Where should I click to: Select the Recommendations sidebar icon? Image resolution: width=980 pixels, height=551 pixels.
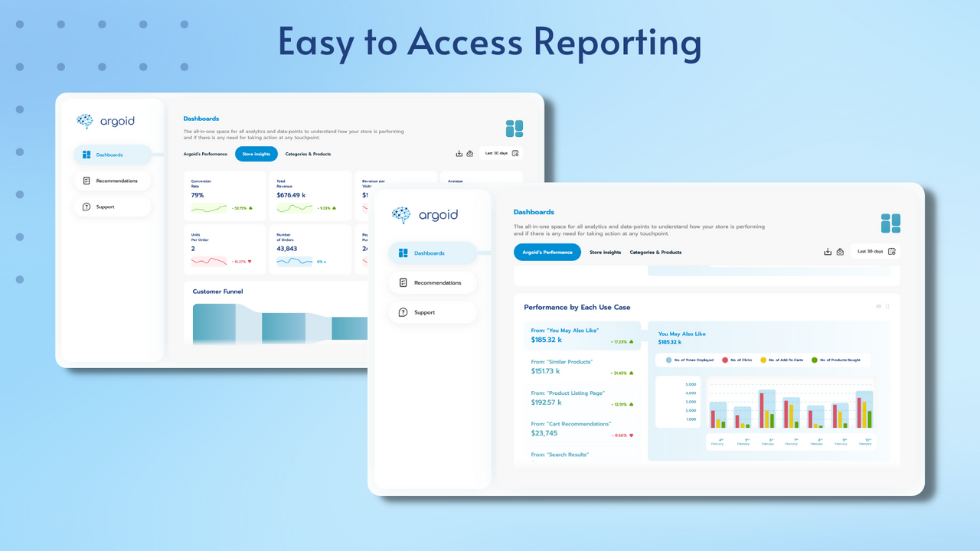(x=403, y=282)
